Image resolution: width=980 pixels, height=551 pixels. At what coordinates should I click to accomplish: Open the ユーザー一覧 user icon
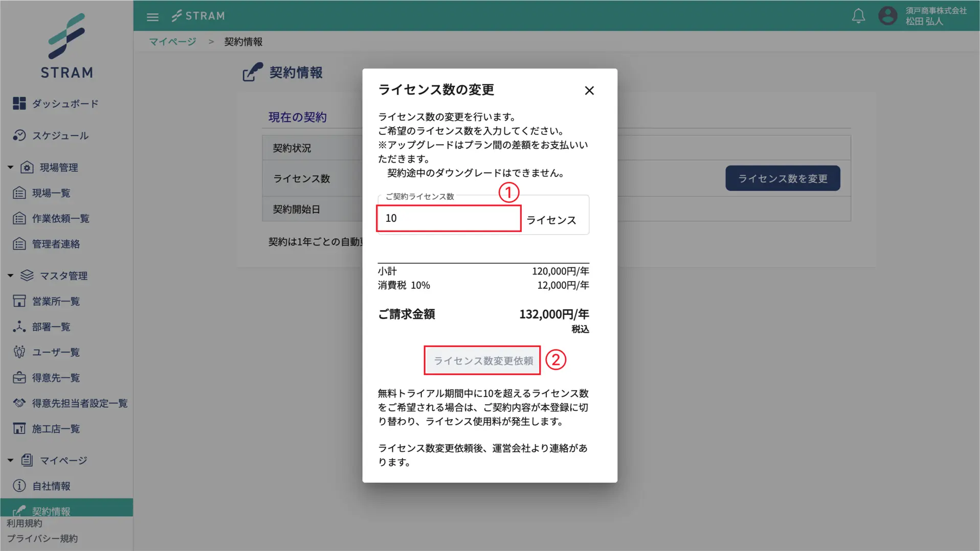pos(19,352)
